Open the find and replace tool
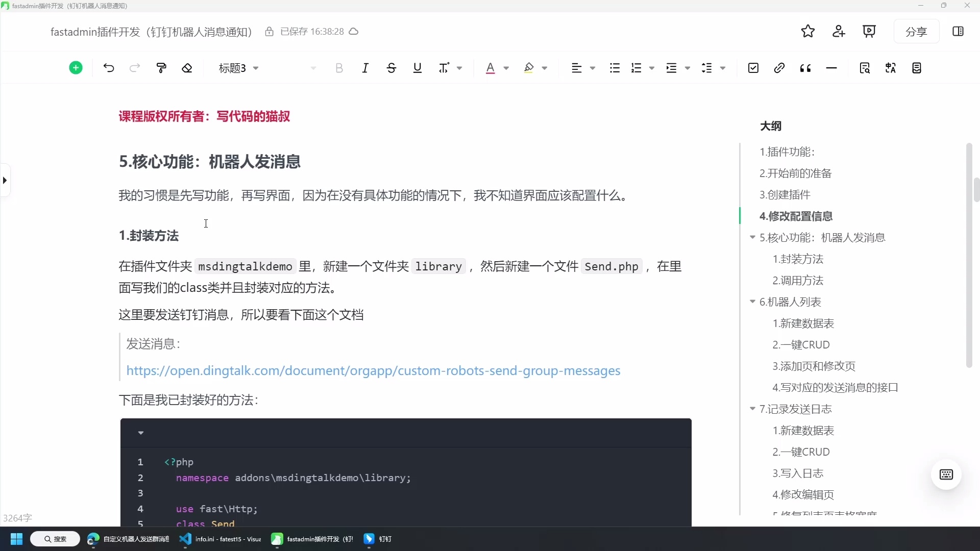Screen dimensions: 980x551 click(x=865, y=68)
